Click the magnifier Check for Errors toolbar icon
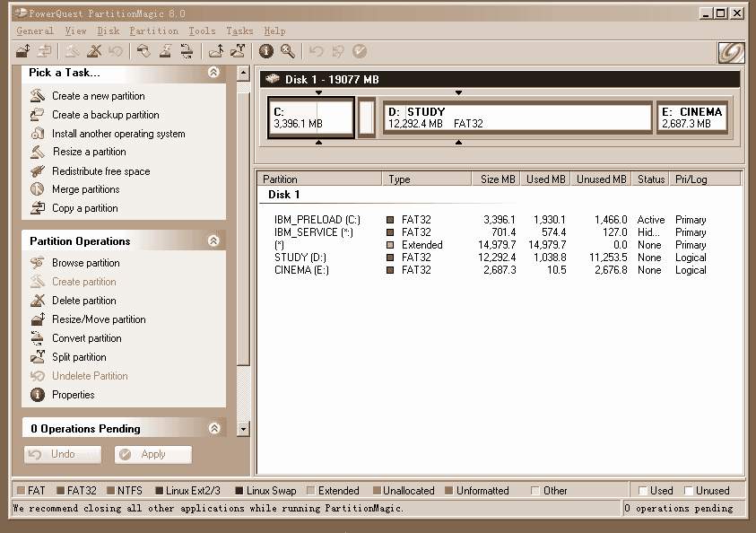The image size is (756, 533). [288, 50]
